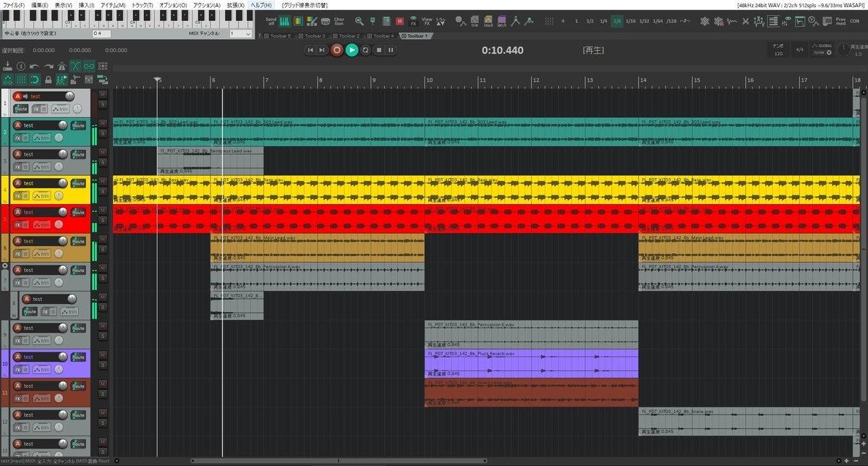Screen dimensions: 868x466
Task: Open trim automation mode on track 2
Action: click(x=41, y=137)
